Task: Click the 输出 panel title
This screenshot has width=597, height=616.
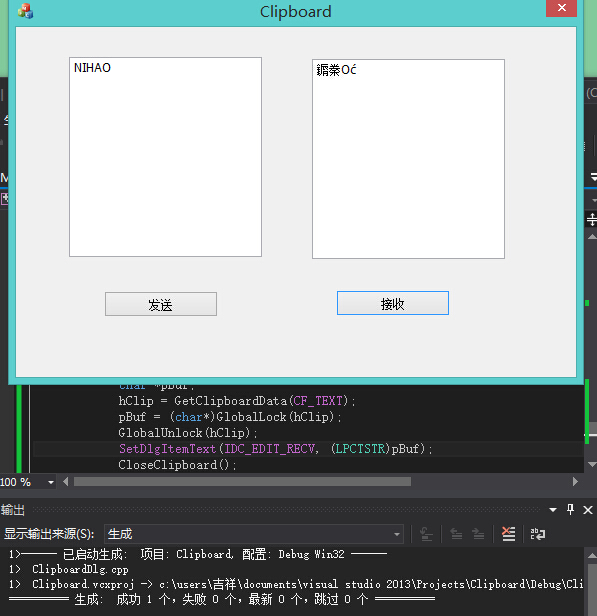Action: tap(13, 510)
